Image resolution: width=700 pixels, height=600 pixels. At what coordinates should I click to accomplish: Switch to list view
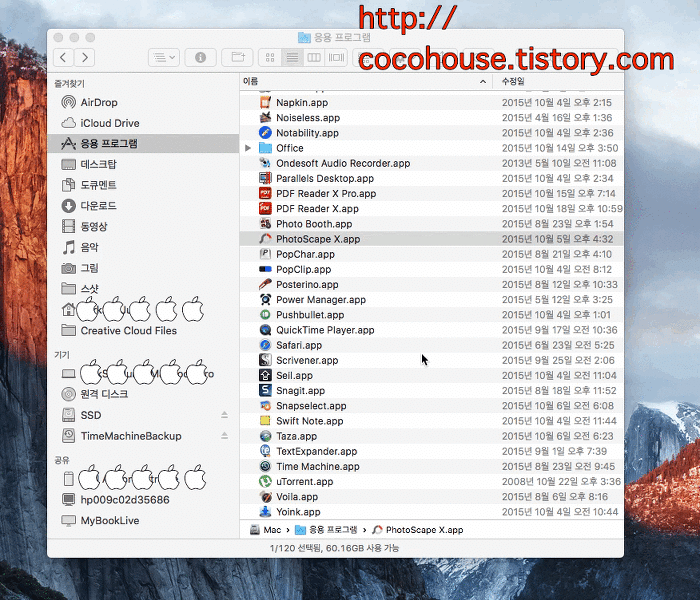(292, 57)
